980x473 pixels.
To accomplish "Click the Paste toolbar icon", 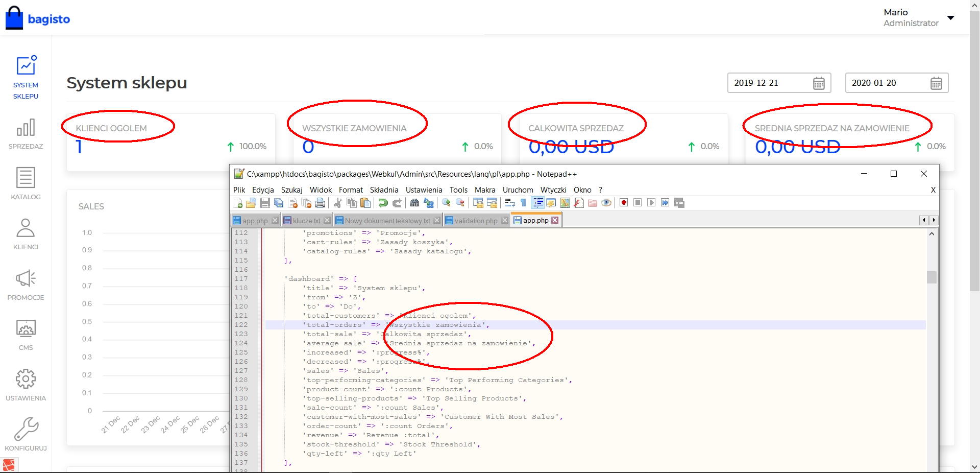I will pos(365,203).
